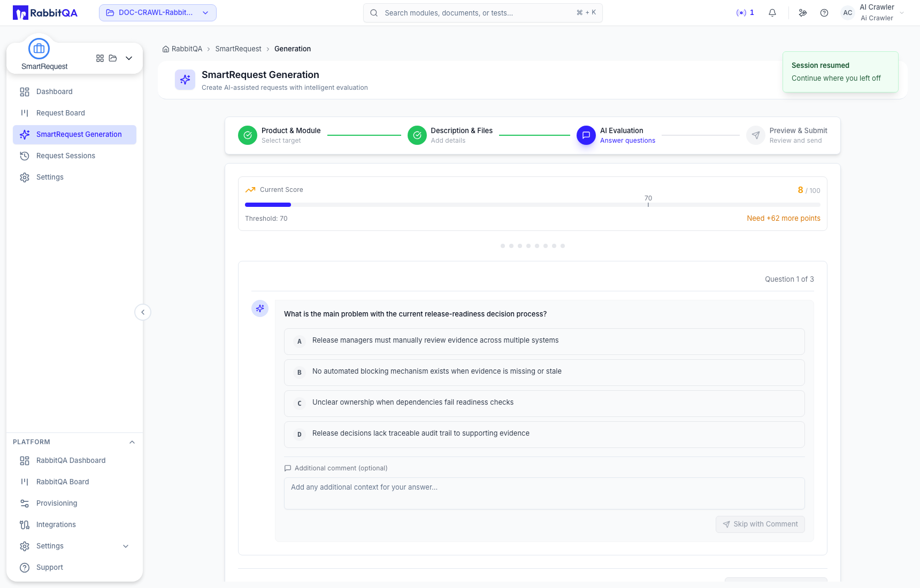This screenshot has width=920, height=588.
Task: Click the Integrations icon
Action: [25, 525]
